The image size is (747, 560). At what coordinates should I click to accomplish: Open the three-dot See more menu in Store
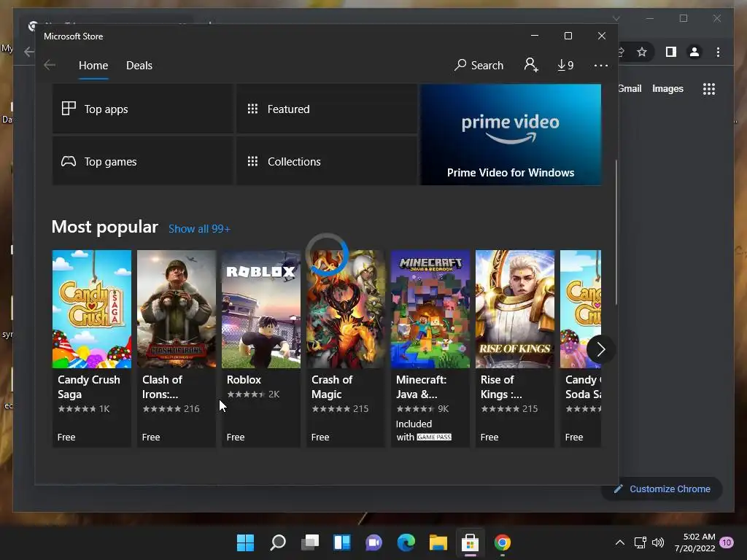point(601,65)
